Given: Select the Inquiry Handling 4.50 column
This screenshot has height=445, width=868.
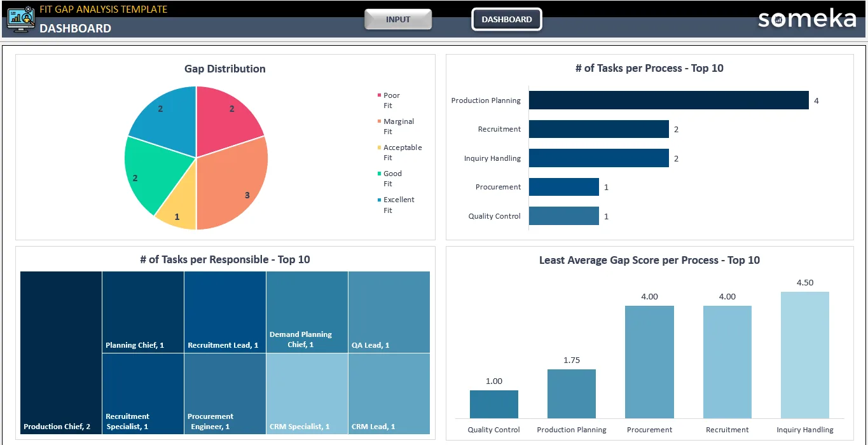Looking at the screenshot, I should [805, 355].
